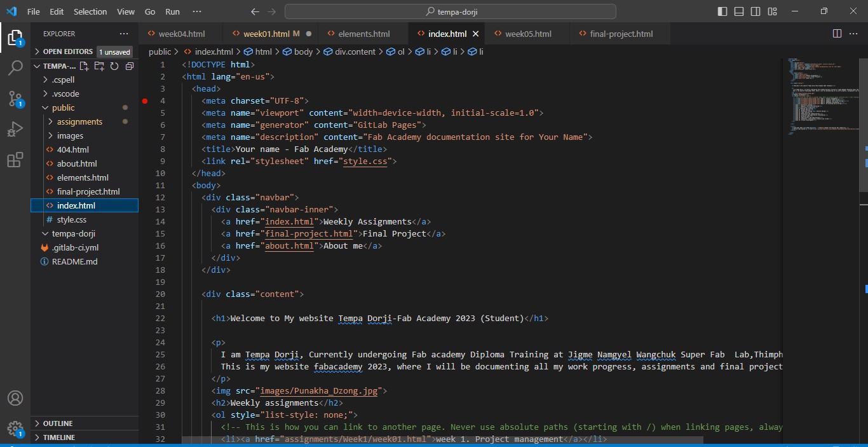Click the Accounts icon

[x=15, y=399]
